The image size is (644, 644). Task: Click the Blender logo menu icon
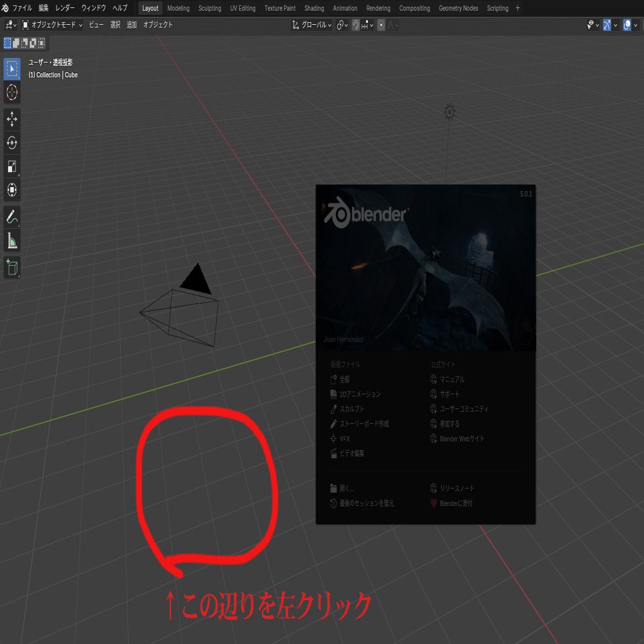pos(5,8)
